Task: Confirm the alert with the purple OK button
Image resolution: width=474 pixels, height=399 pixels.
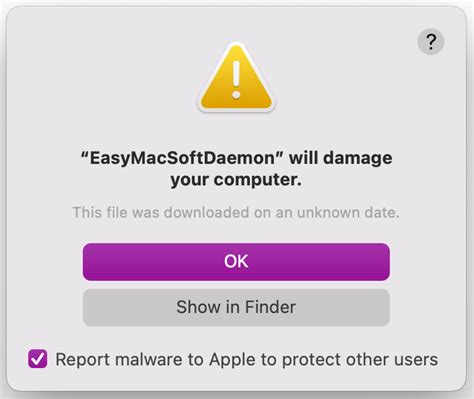Action: tap(236, 262)
